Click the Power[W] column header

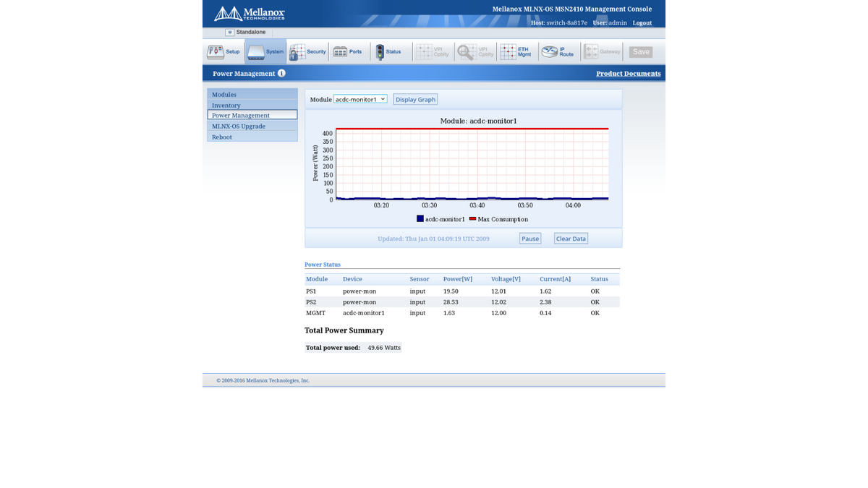(458, 279)
